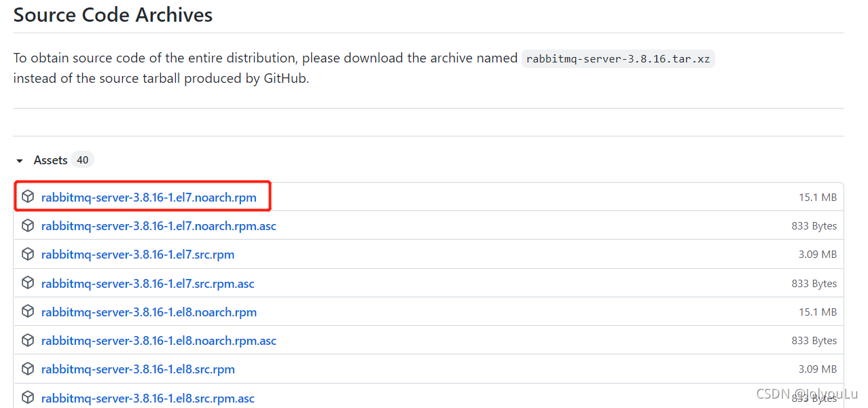
Task: Click the sentence about the GitHub-produced source tarball
Action: [161, 79]
